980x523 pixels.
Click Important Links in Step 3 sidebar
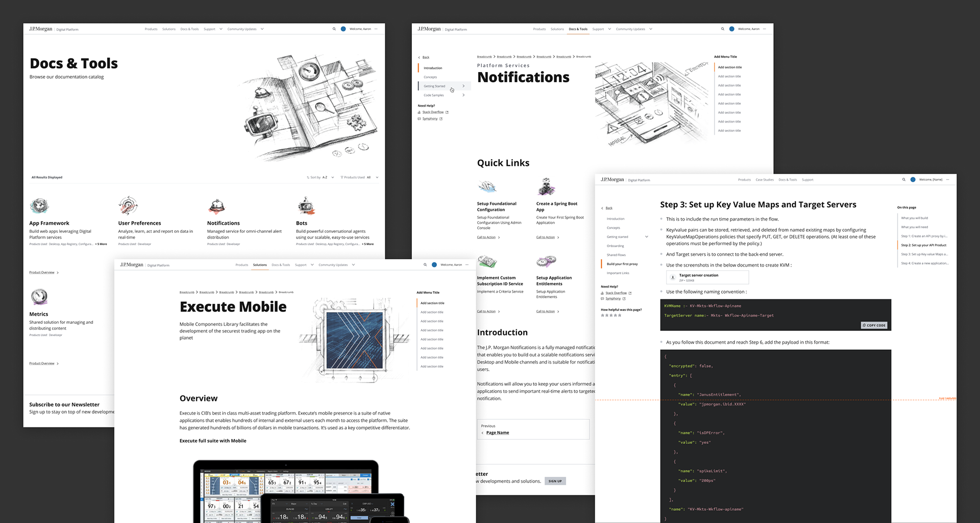(x=618, y=273)
